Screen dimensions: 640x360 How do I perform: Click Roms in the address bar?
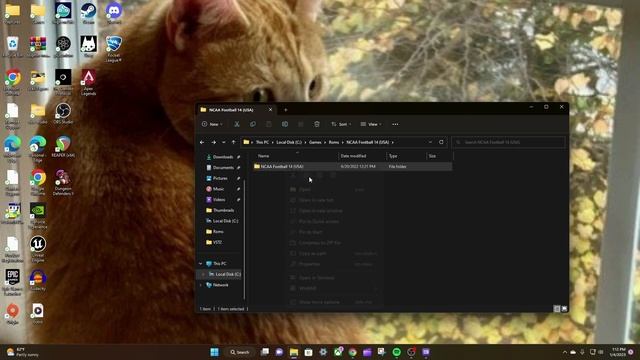coord(334,142)
